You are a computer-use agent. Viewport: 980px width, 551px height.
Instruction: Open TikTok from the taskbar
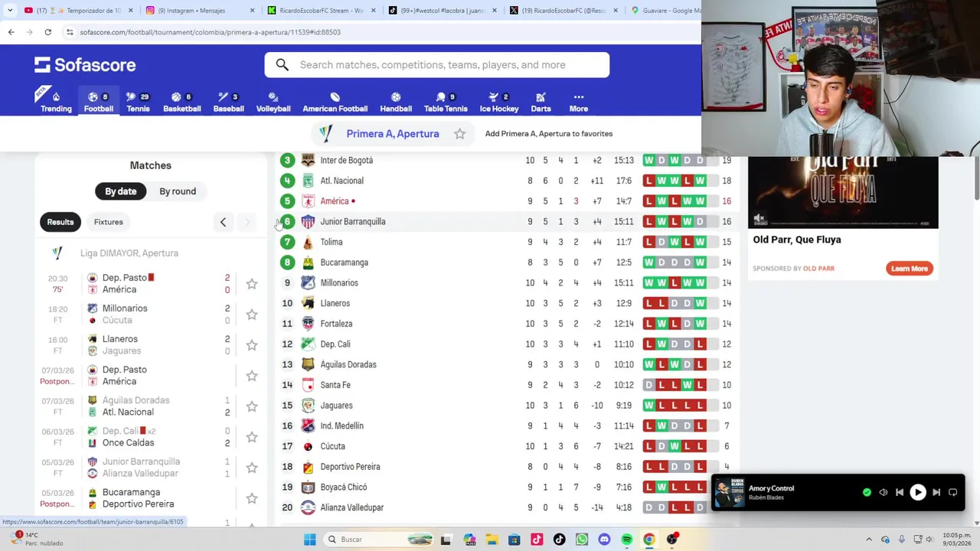(x=560, y=540)
